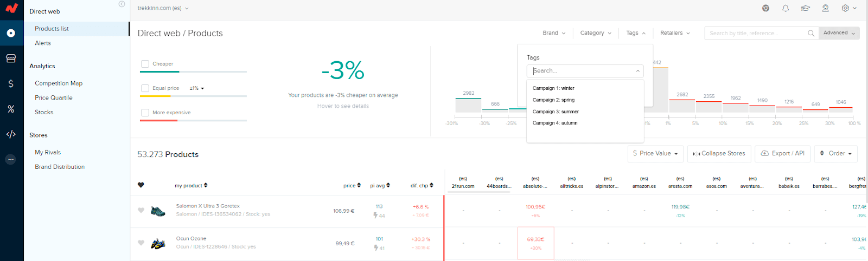Viewport: 868px width, 261px height.
Task: Open Stocks analytics page
Action: pos(44,113)
